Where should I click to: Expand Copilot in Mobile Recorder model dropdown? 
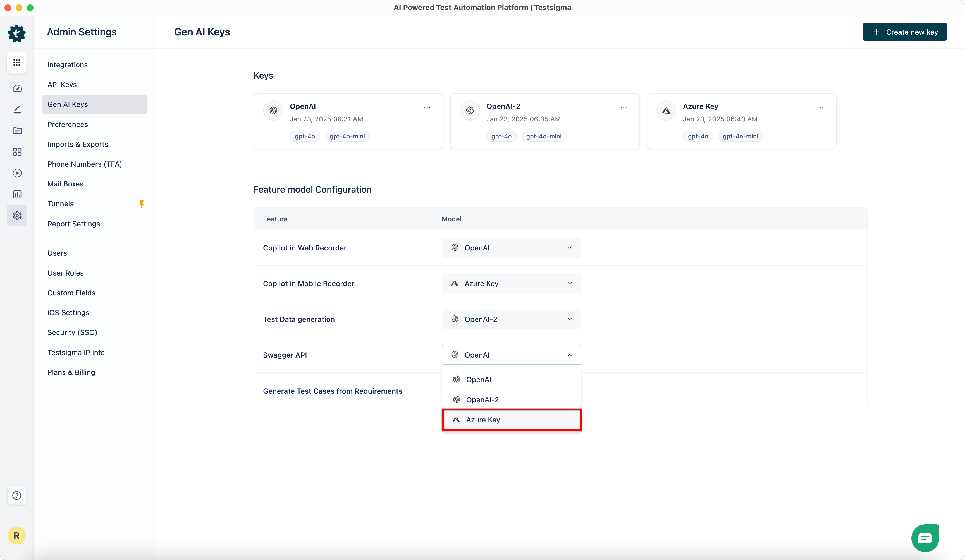pos(511,284)
